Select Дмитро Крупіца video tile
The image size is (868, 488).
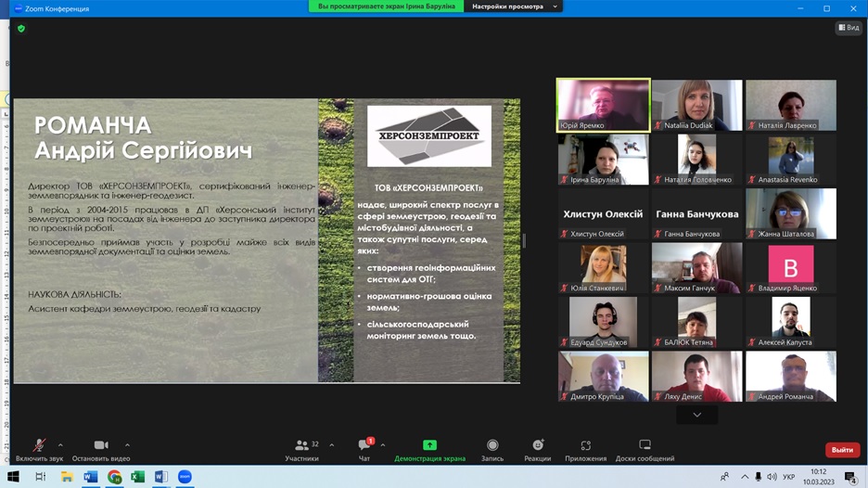coord(604,377)
